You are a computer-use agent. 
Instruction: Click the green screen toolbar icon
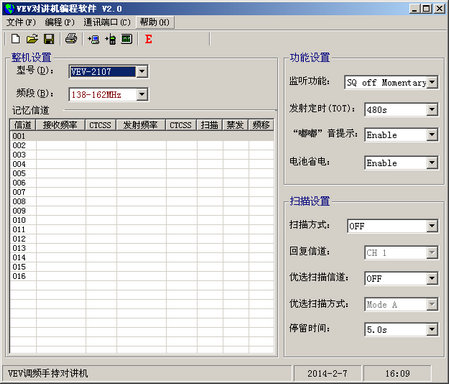point(127,39)
